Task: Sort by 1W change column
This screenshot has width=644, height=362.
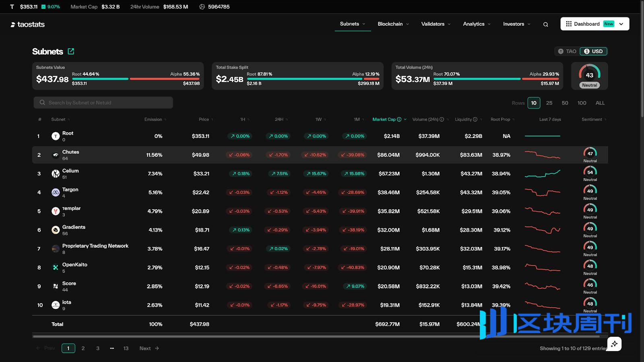Action: [321, 119]
